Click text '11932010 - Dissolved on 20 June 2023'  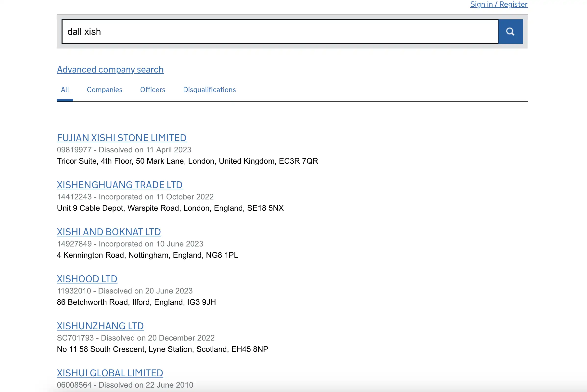tap(125, 291)
